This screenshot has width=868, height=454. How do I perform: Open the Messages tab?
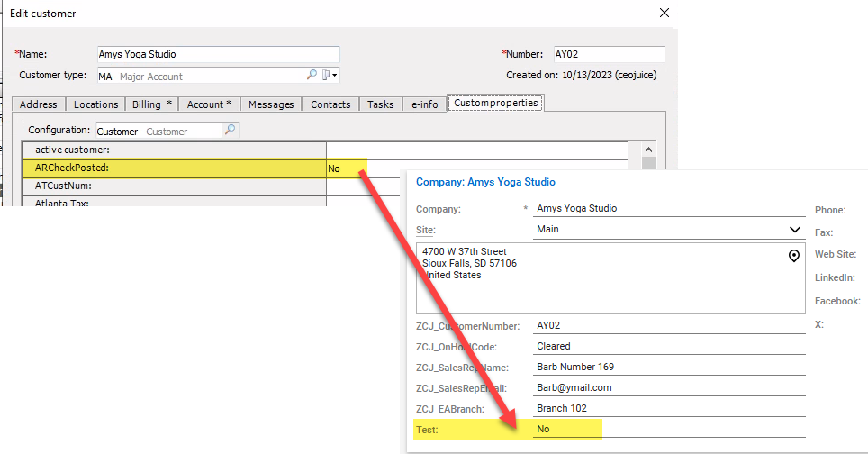click(271, 104)
